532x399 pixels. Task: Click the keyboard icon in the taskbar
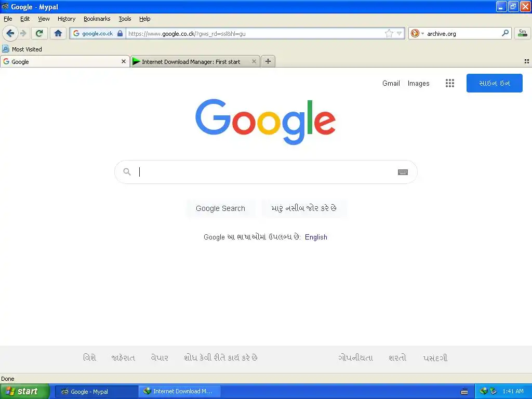[464, 392]
